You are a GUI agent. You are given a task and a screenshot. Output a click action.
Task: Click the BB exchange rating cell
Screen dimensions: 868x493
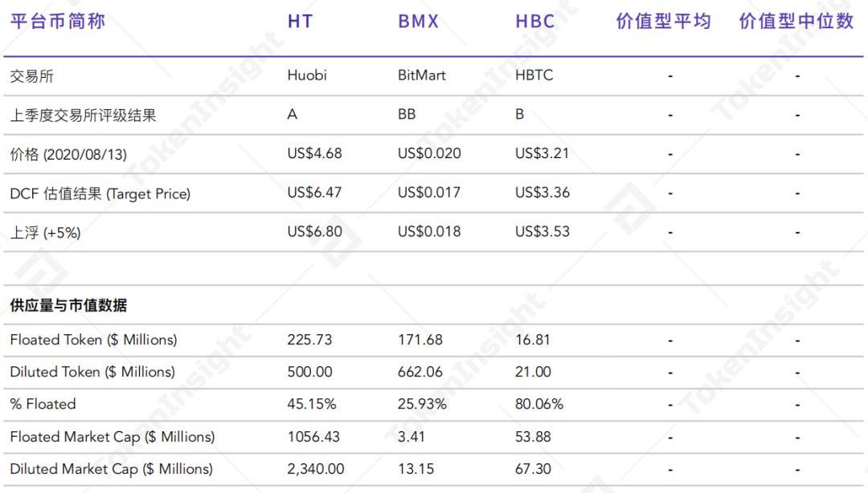point(407,114)
